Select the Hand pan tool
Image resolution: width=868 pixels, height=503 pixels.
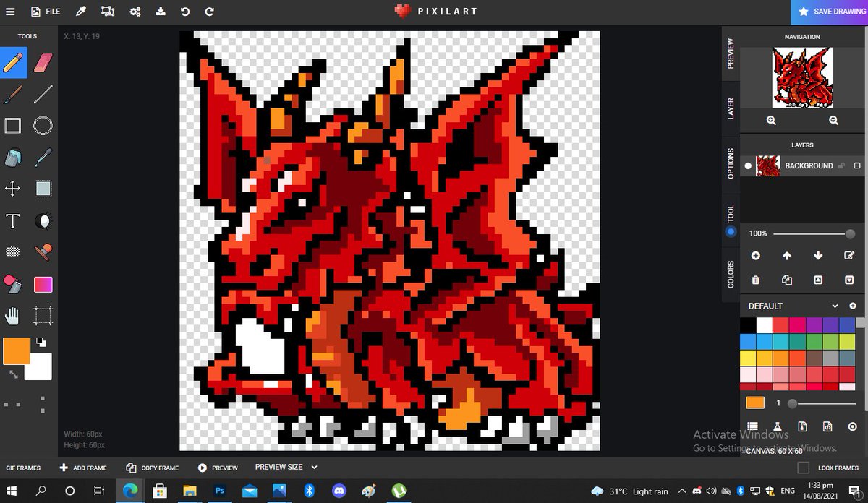pyautogui.click(x=12, y=315)
